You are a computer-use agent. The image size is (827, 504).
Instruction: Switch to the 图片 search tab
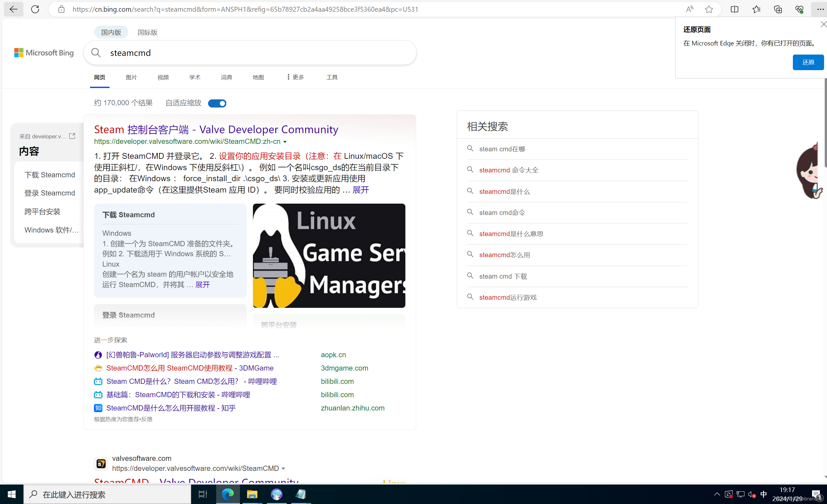pos(131,77)
